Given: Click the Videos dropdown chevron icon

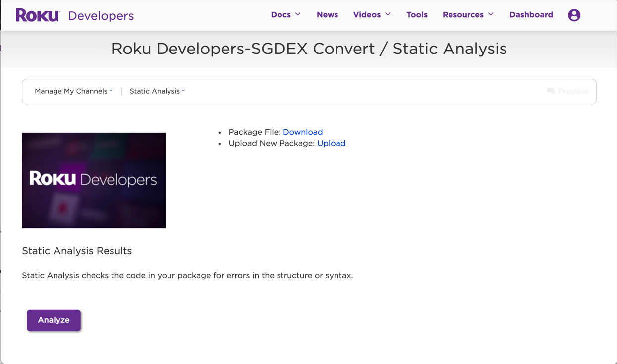Looking at the screenshot, I should click(387, 14).
